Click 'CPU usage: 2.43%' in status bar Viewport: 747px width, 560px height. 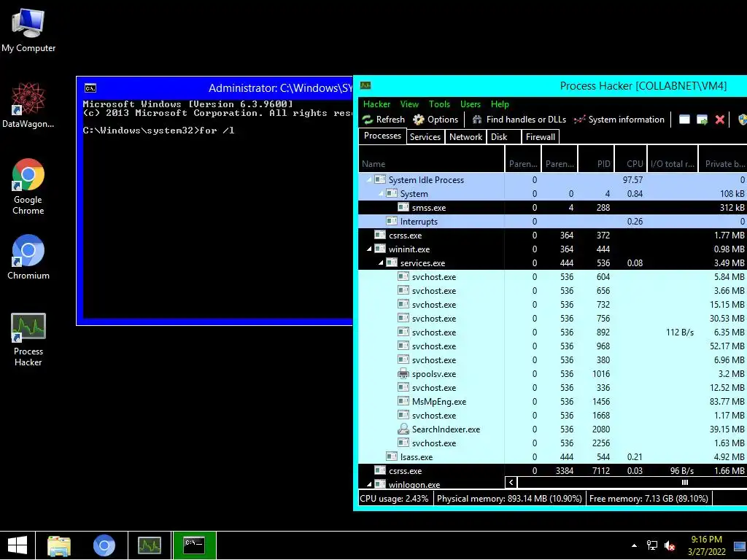click(394, 499)
